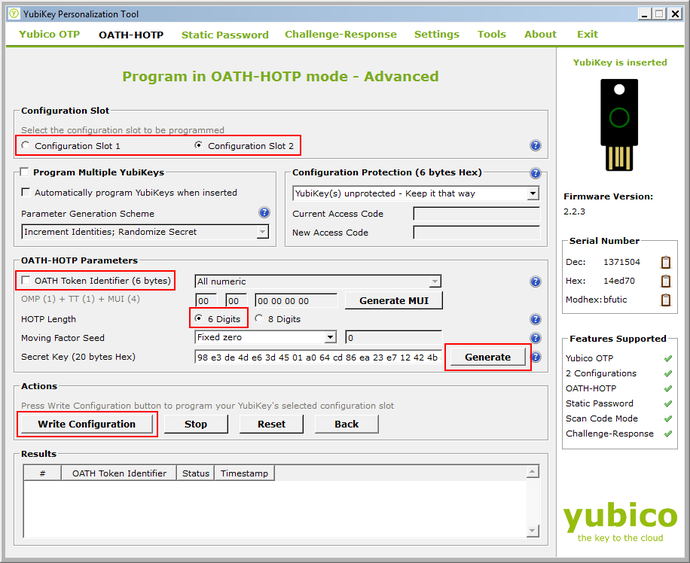This screenshot has height=563, width=690.
Task: Switch to Yubico OTP tab
Action: pyautogui.click(x=49, y=34)
